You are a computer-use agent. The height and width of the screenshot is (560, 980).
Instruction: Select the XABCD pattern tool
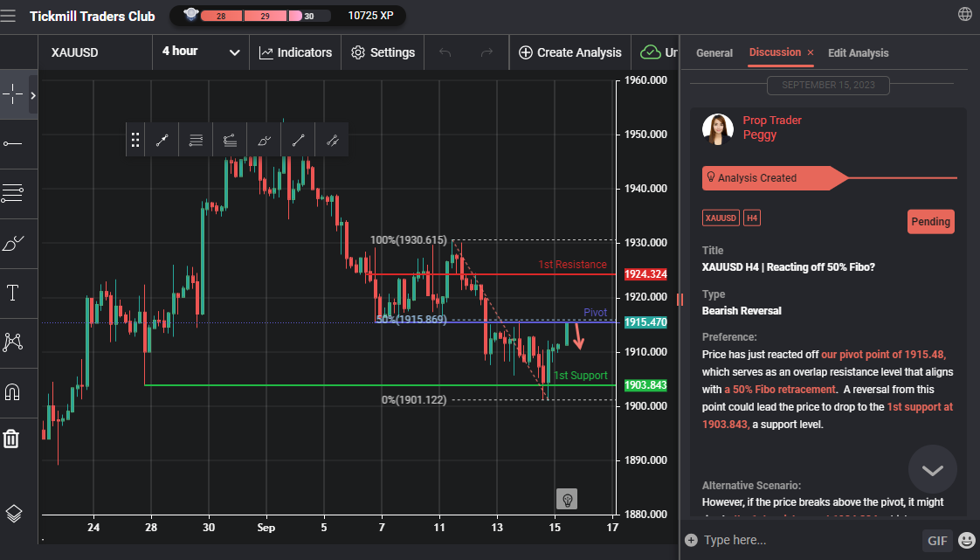point(12,342)
